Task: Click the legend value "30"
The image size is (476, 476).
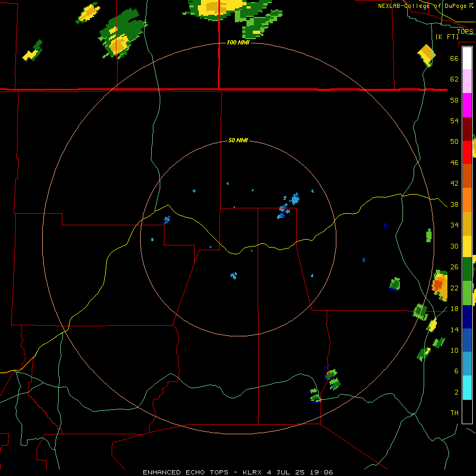Action: [x=454, y=246]
